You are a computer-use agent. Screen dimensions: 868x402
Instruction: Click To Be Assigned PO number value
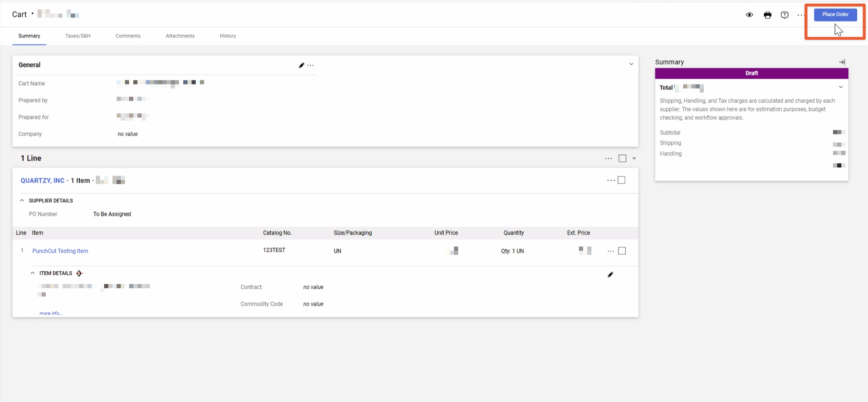click(112, 214)
